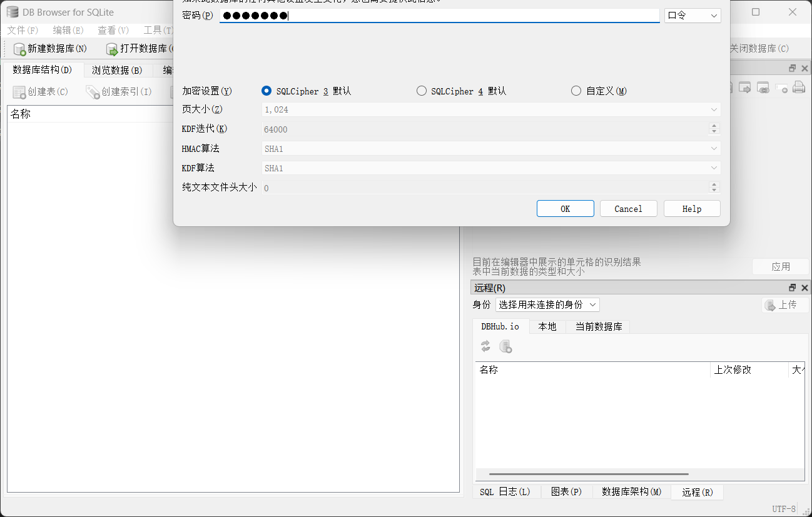Viewport: 812px width, 517px height.
Task: Click the 名称 column header in remote list
Action: [x=592, y=370]
